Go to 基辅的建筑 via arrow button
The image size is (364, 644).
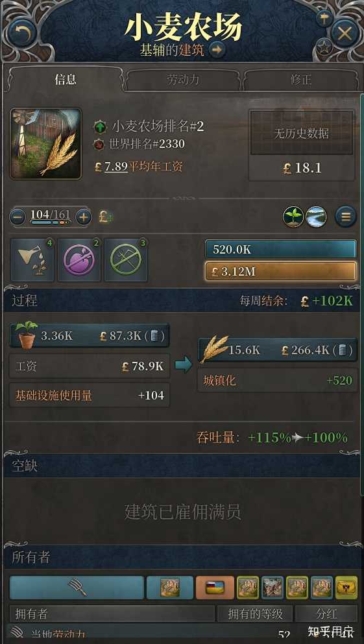pyautogui.click(x=217, y=50)
